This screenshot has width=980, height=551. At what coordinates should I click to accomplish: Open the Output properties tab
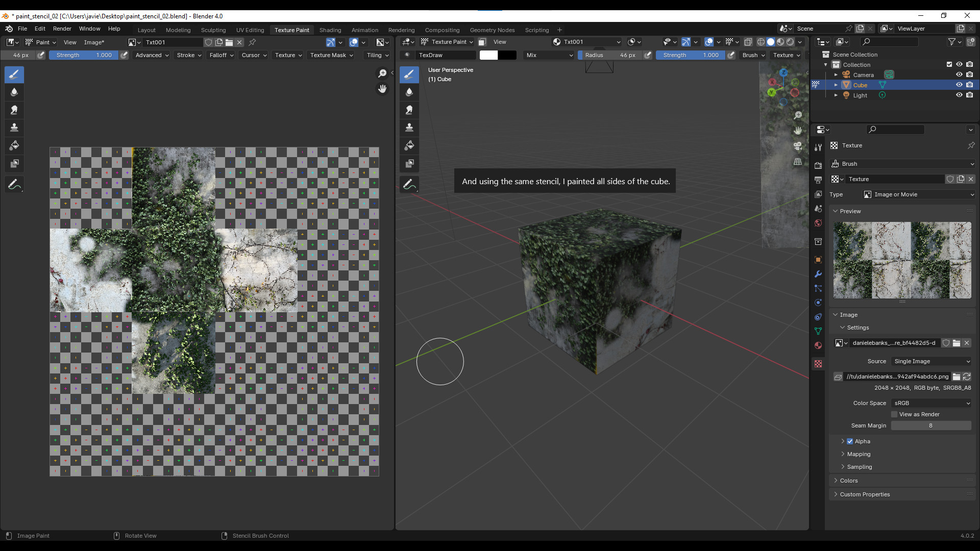[818, 180]
